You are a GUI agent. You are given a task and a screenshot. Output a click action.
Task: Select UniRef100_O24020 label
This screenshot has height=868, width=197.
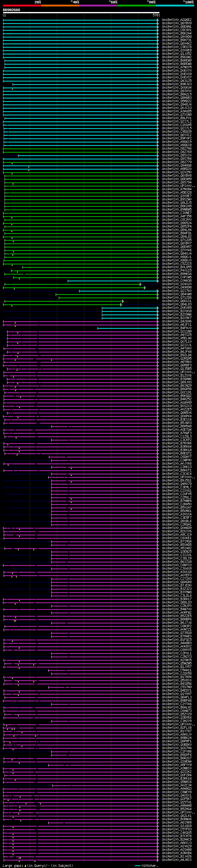click(x=177, y=284)
